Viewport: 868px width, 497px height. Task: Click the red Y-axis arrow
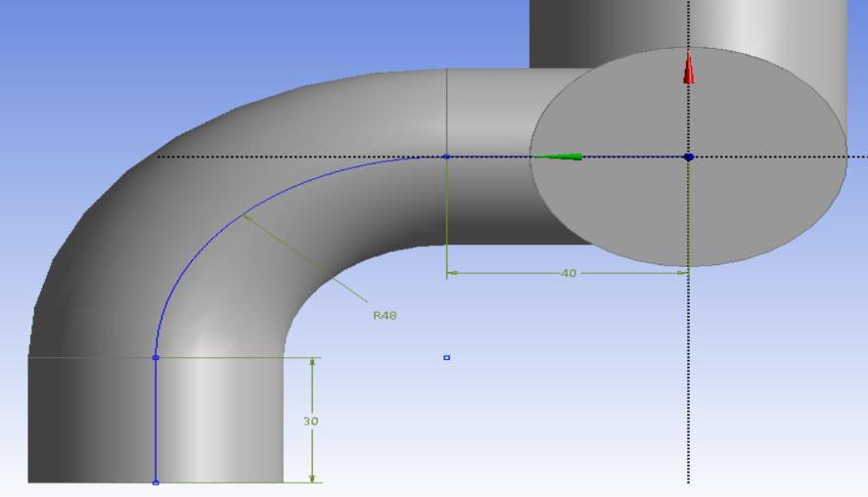coord(689,68)
